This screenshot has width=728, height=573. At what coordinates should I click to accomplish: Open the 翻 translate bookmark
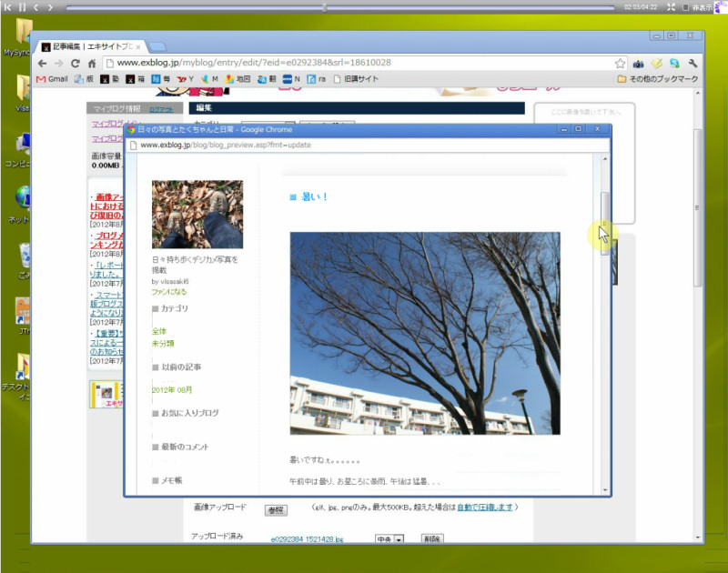267,79
